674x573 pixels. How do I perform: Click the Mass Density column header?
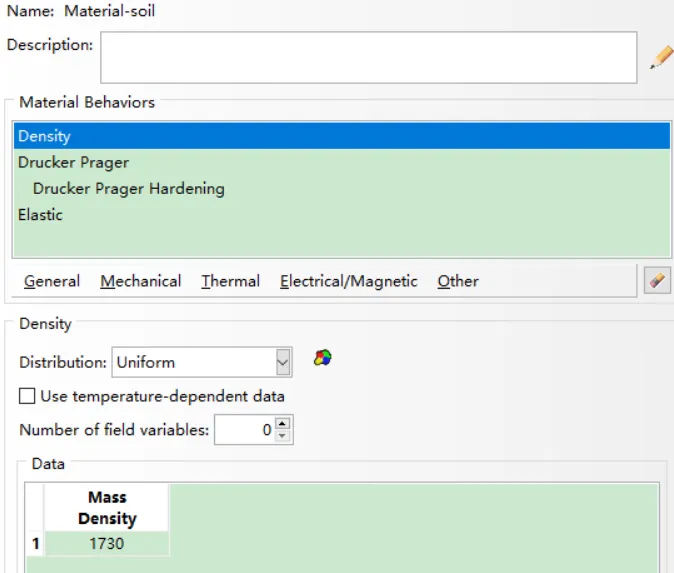(x=107, y=508)
